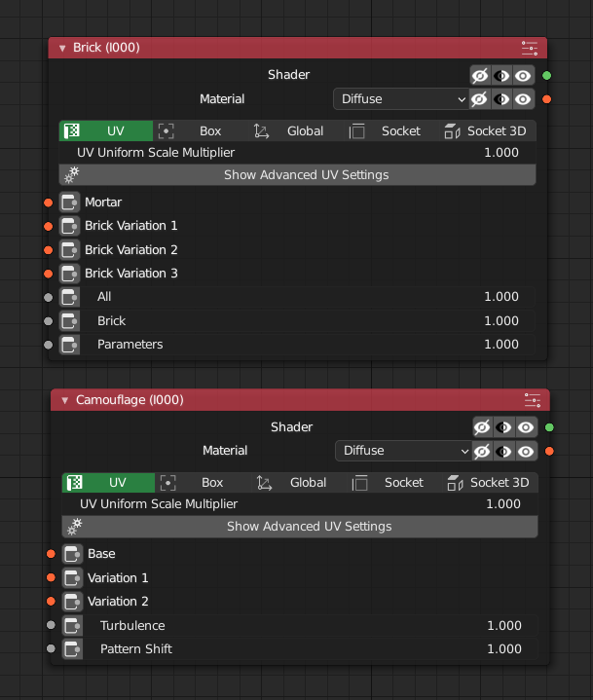Click the orange Material output socket on Camouflage
This screenshot has width=593, height=700.
coord(549,452)
